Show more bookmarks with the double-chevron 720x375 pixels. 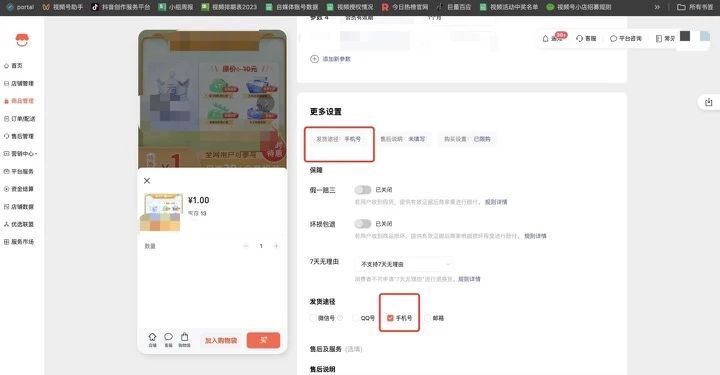click(657, 7)
